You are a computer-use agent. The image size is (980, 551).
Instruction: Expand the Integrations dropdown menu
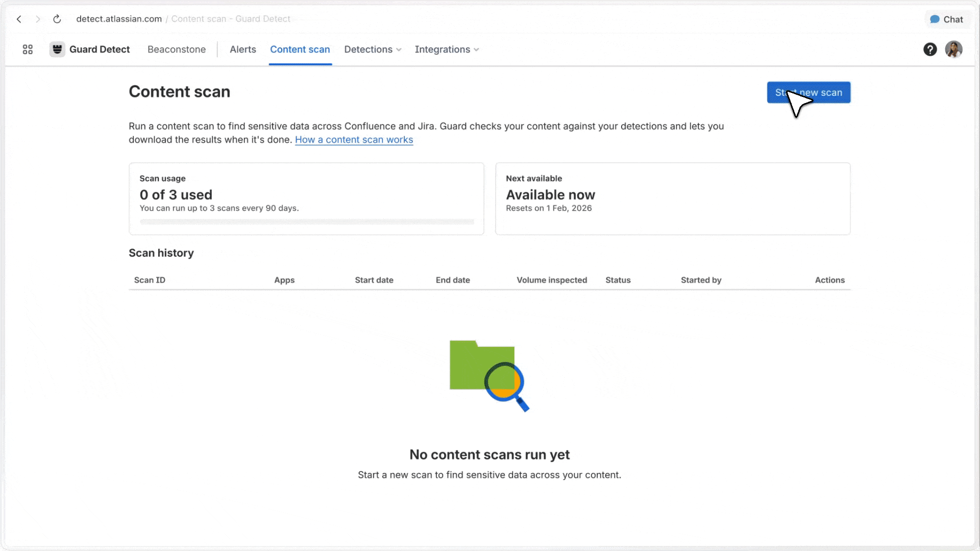pyautogui.click(x=447, y=49)
